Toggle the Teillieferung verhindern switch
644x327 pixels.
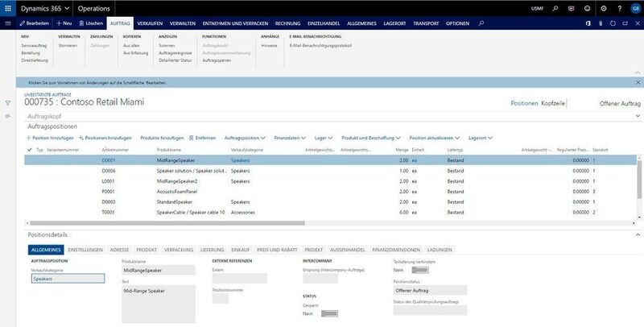pyautogui.click(x=419, y=271)
